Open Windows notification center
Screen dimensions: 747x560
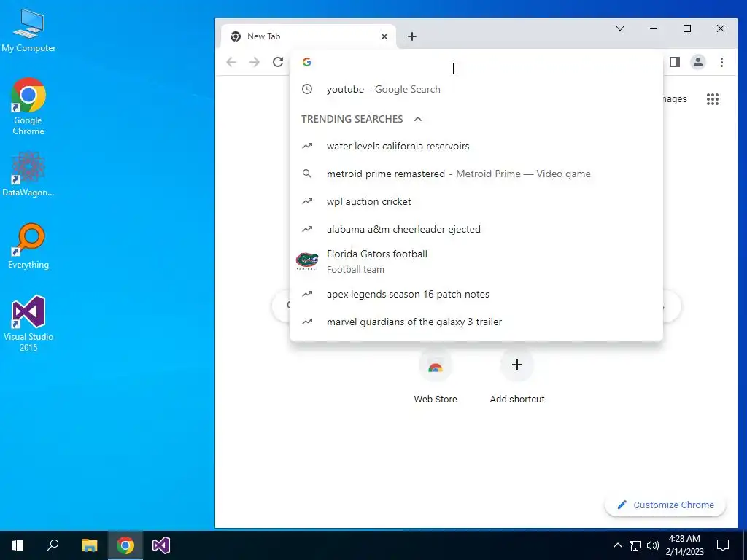coord(723,545)
